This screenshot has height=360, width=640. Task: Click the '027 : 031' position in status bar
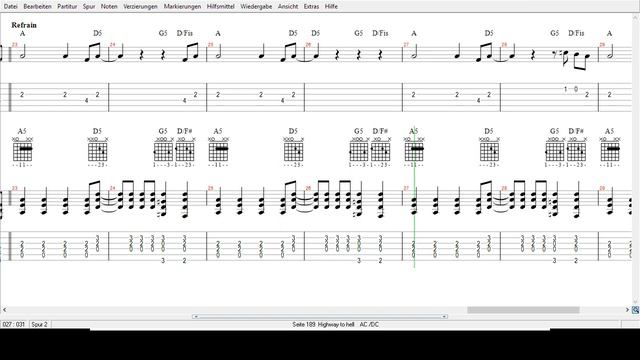(13, 324)
